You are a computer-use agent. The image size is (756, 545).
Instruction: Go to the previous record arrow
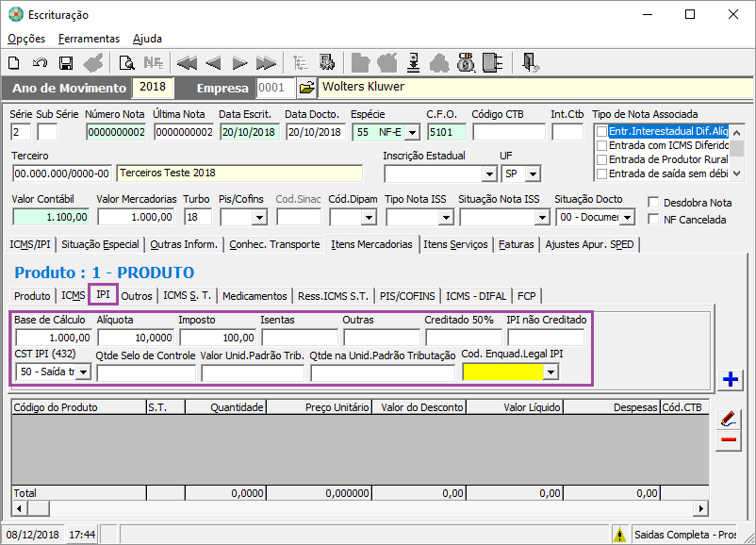pos(213,63)
